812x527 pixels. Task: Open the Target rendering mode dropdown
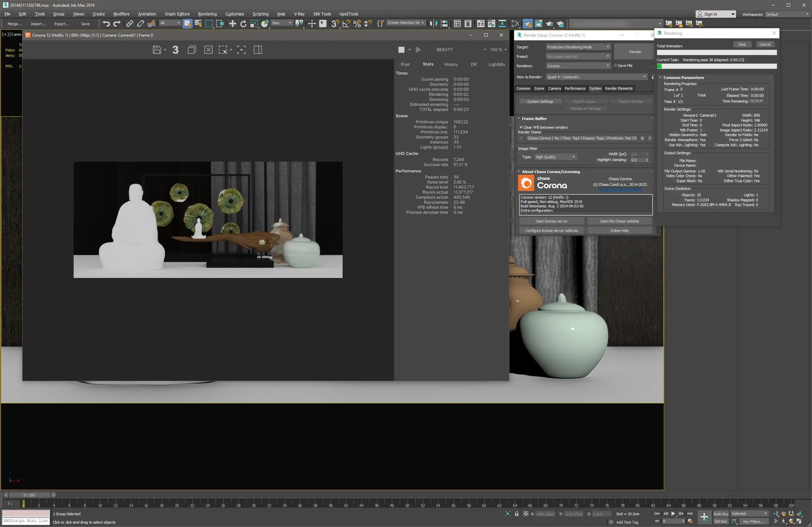(x=578, y=47)
